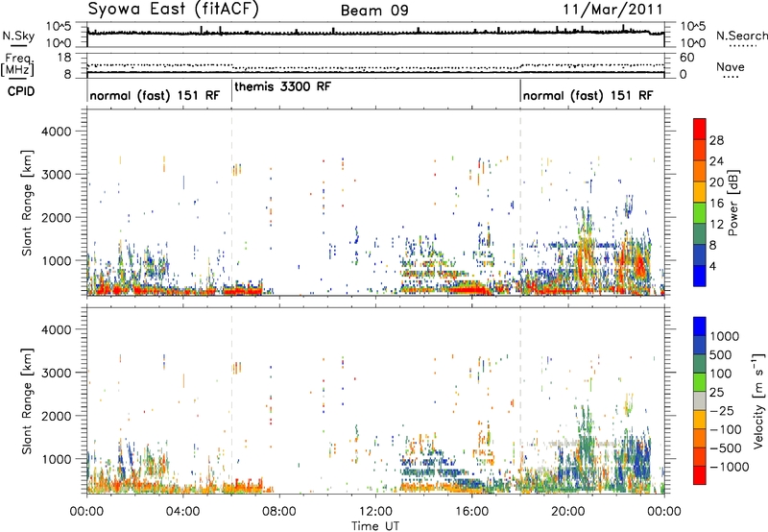Click the '08:00' time axis tick label
This screenshot has width=768, height=532.
[279, 512]
